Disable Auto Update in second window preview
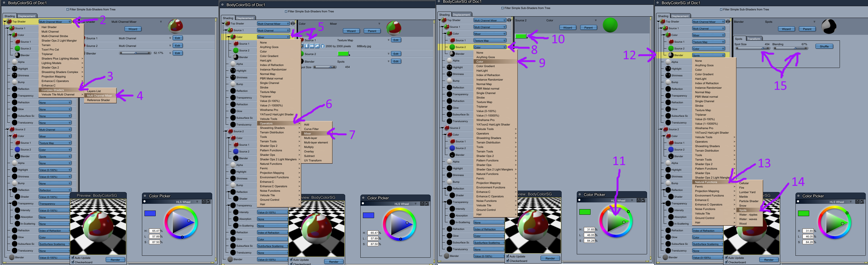This screenshot has height=265, width=868. point(291,260)
